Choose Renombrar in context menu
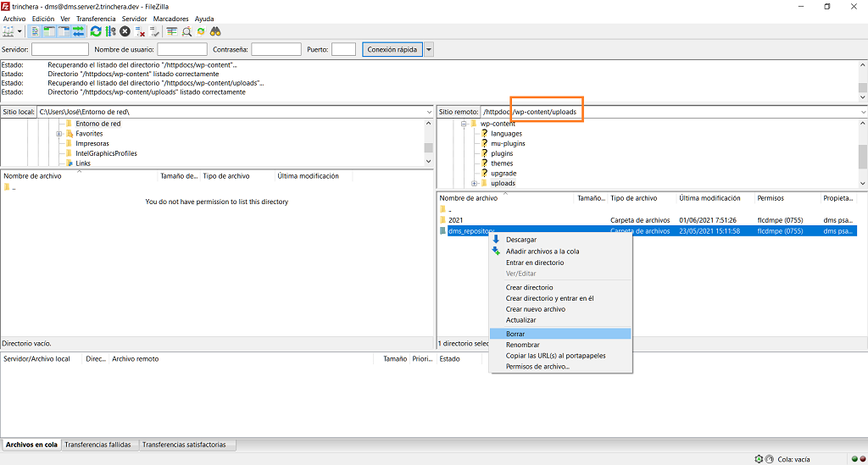 coord(560,345)
